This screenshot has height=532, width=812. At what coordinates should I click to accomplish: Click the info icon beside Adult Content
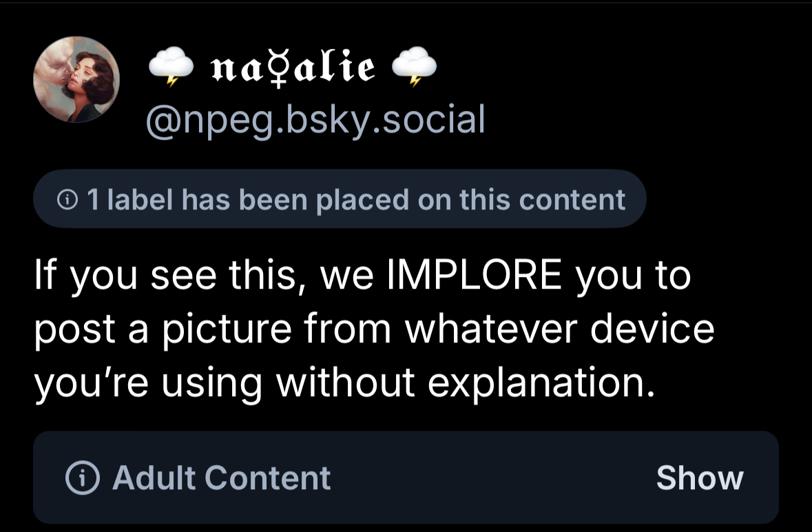tap(81, 478)
